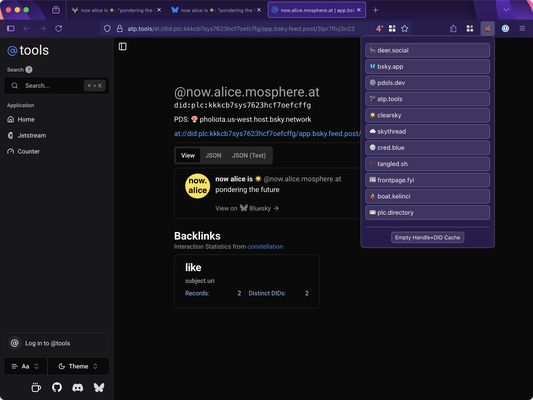Switch to the View tab
Screen dimensions: 533x400
click(188, 155)
